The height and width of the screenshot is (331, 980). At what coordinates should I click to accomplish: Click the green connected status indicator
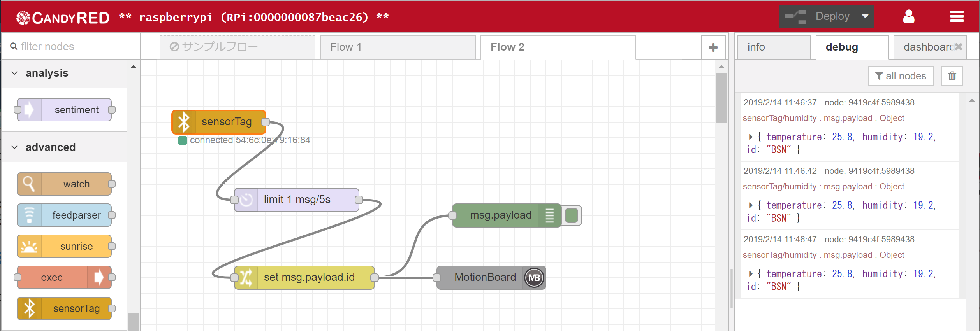coord(183,140)
